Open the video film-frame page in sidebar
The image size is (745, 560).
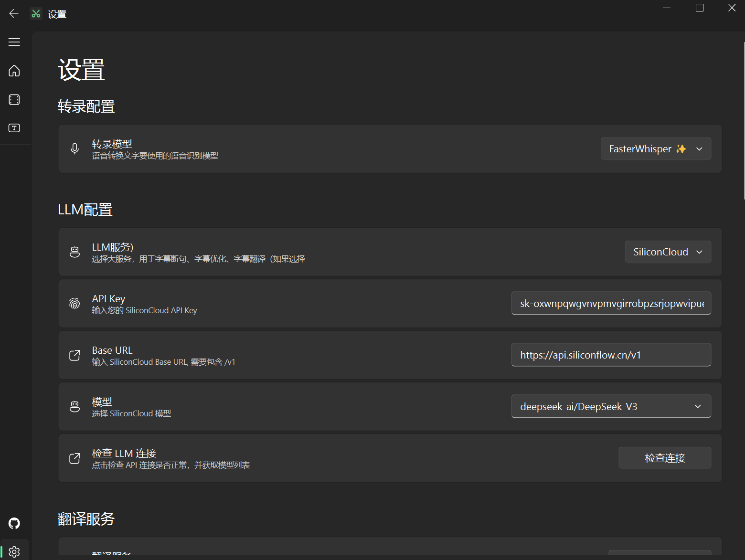click(14, 99)
